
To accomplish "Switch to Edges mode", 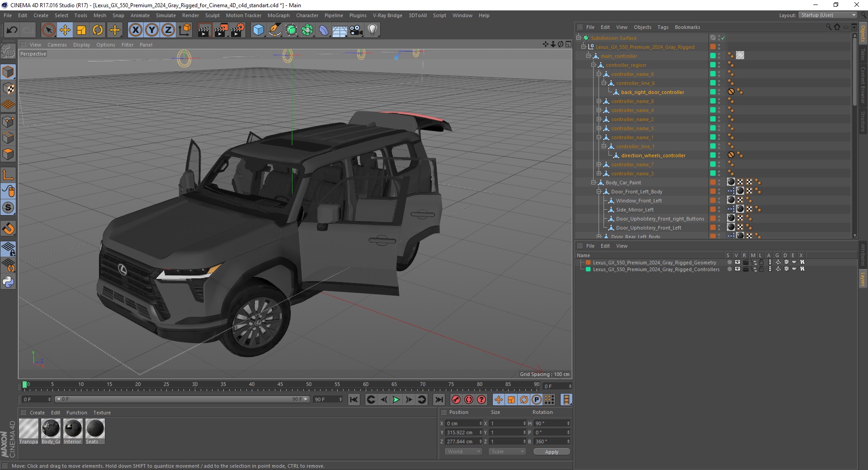I will click(8, 138).
